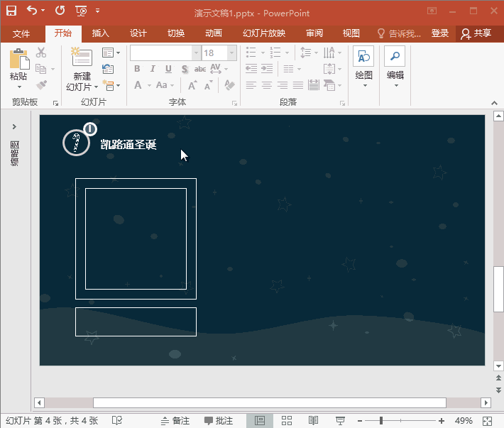Click the Redo icon in title bar

point(60,11)
